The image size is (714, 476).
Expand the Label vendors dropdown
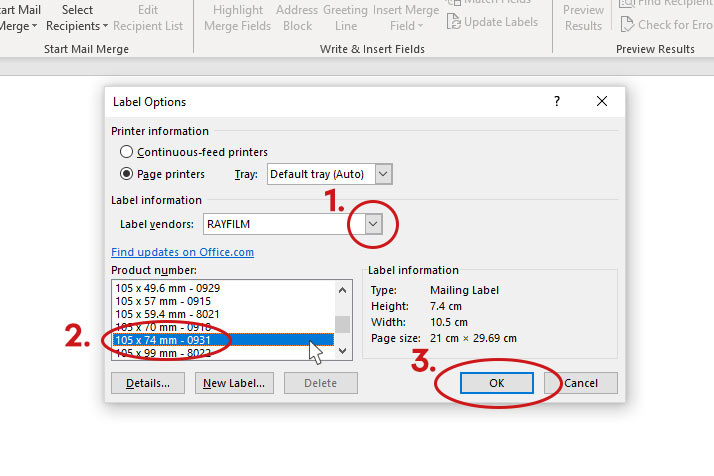point(373,224)
